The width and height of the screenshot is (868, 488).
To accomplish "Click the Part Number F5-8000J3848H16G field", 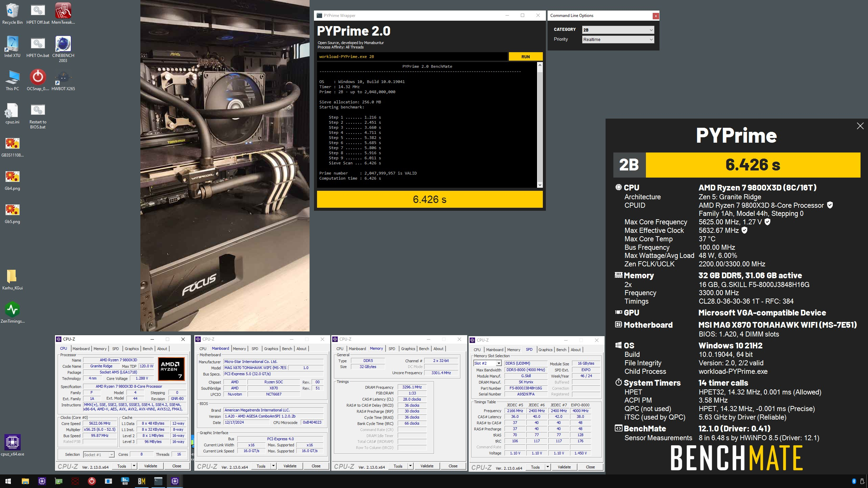I will [526, 388].
